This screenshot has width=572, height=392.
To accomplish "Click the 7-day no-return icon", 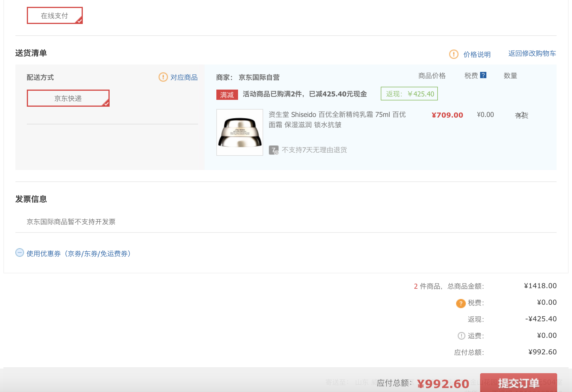I will [x=273, y=150].
